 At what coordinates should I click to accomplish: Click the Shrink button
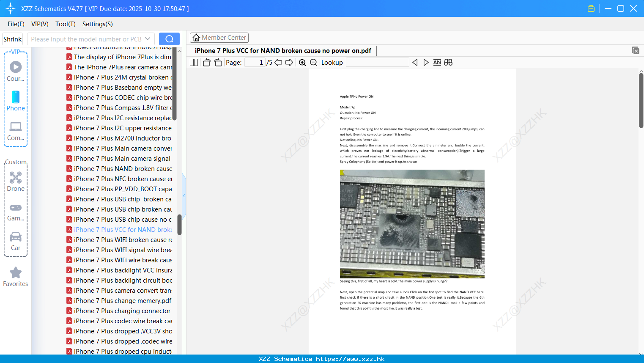[13, 39]
